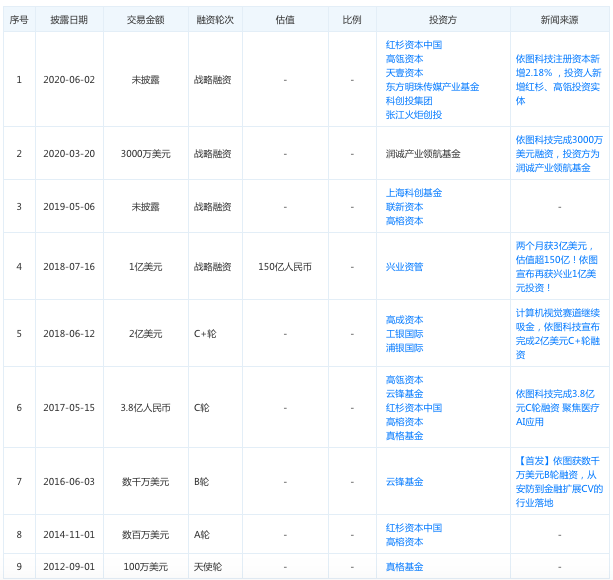This screenshot has width=613, height=580.
Task: Select the date cell 2020-06-02
Action: pyautogui.click(x=69, y=80)
